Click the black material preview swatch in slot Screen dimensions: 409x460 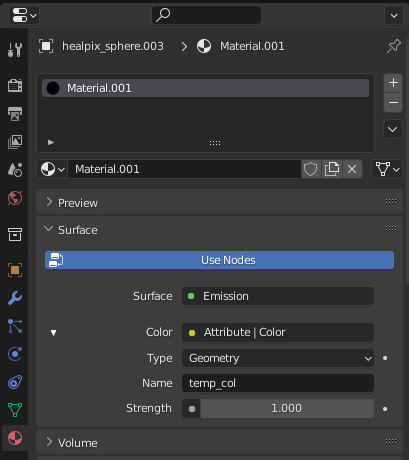click(53, 88)
